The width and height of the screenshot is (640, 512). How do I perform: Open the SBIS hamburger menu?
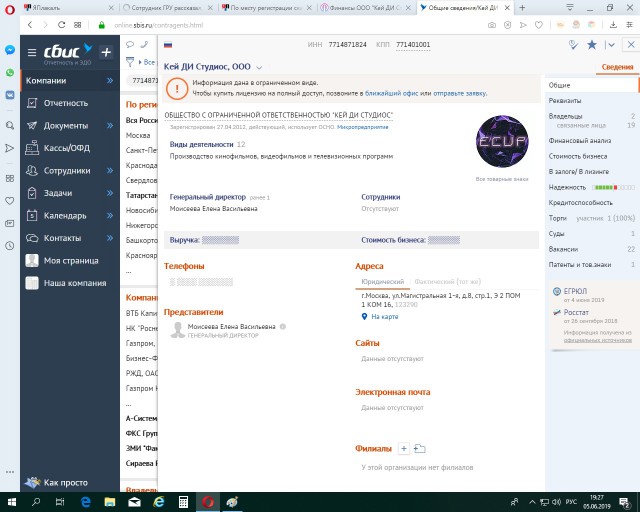32,52
